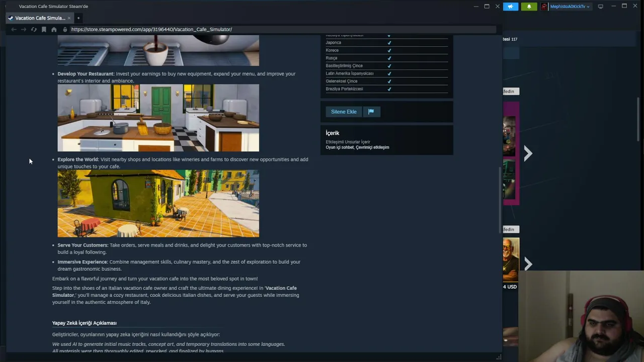Advance upper carousel with right chevron arrow
The width and height of the screenshot is (644, 362).
tap(528, 153)
